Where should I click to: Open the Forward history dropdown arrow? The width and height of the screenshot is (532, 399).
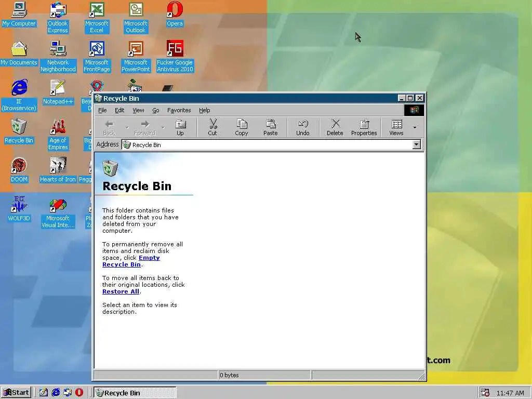(163, 128)
